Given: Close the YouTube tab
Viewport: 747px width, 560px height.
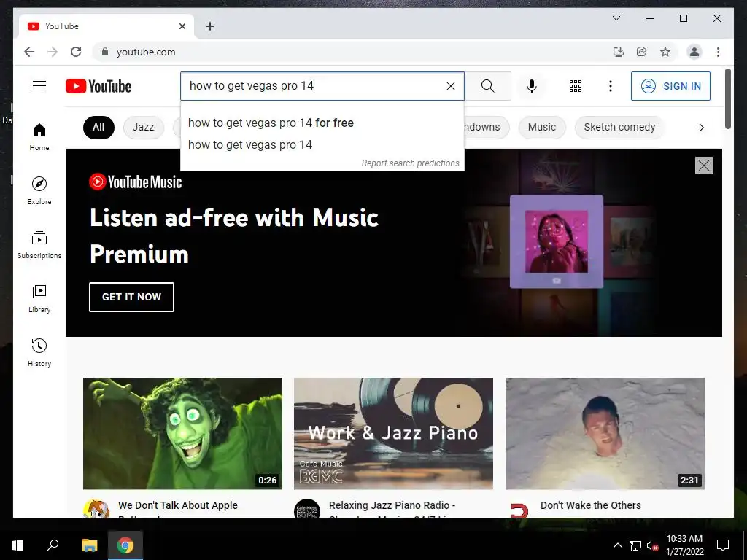Looking at the screenshot, I should coord(182,26).
